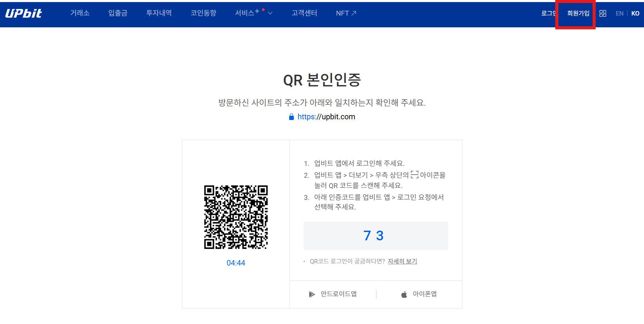Click the Google Play icon
This screenshot has width=644, height=324.
312,294
